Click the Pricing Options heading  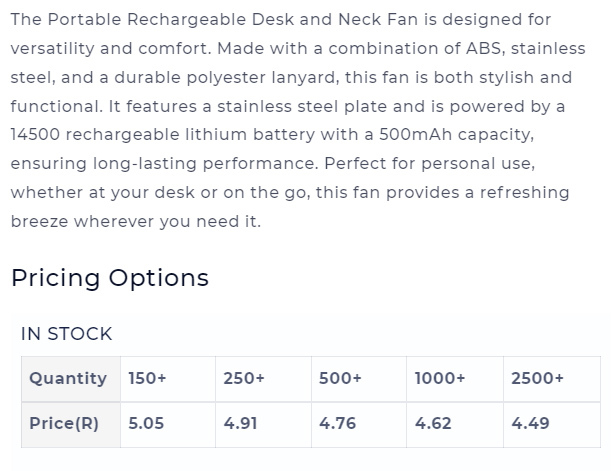[110, 278]
